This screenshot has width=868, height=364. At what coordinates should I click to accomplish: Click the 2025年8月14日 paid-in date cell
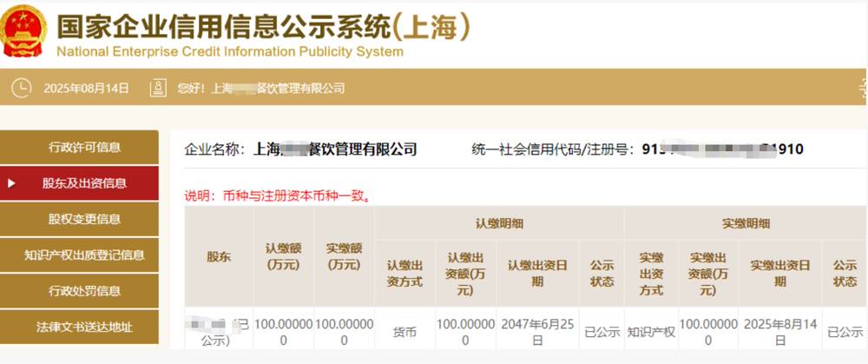point(780,333)
